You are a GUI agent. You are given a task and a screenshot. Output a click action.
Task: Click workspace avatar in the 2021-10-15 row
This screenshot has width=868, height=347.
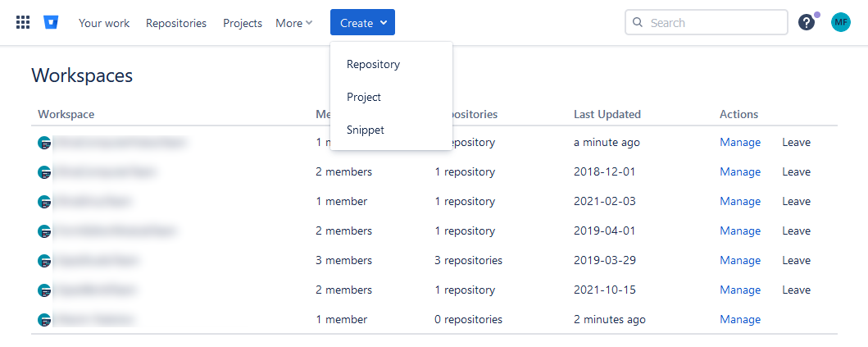(x=44, y=290)
